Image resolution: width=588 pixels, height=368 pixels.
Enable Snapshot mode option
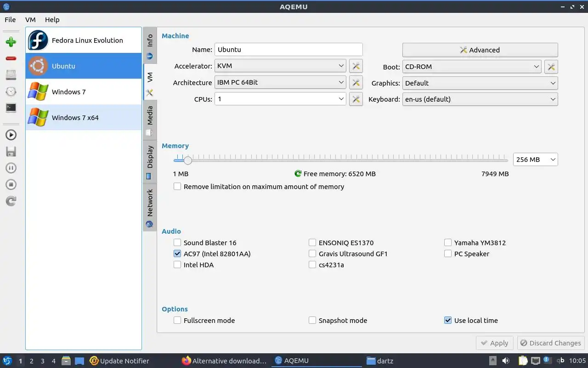tap(338, 321)
